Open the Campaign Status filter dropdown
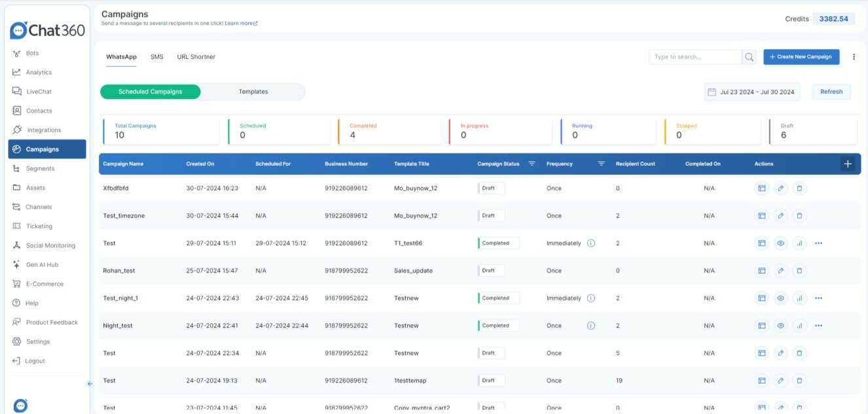 point(532,164)
